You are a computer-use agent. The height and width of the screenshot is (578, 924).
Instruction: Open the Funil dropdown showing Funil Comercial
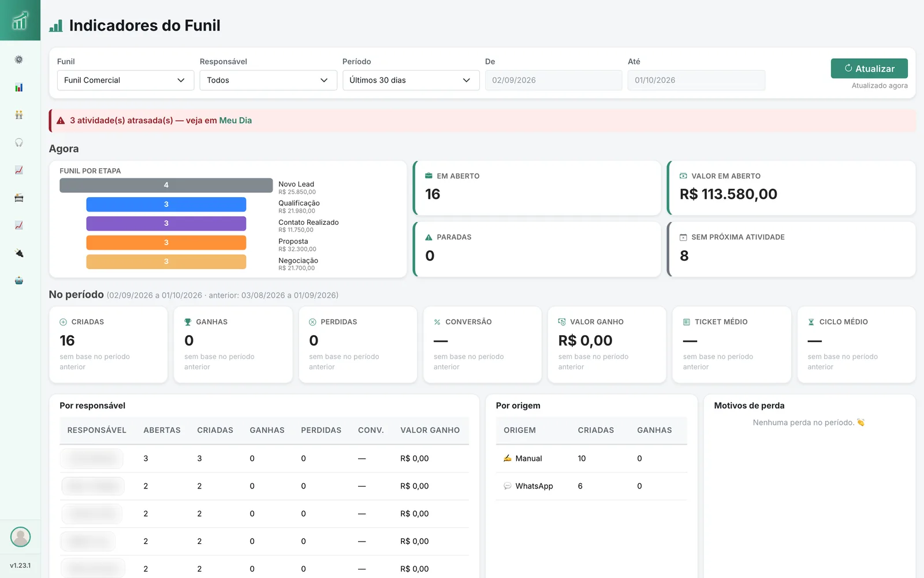[x=125, y=80]
